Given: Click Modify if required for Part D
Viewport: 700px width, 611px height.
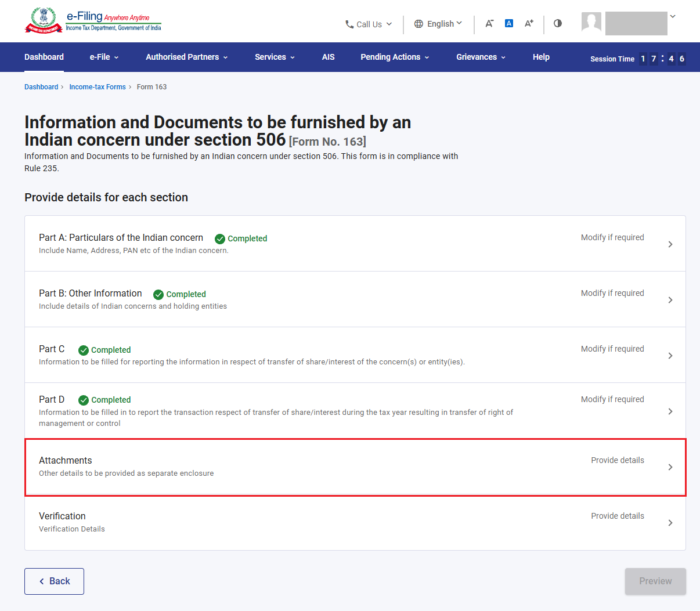Looking at the screenshot, I should pyautogui.click(x=612, y=399).
